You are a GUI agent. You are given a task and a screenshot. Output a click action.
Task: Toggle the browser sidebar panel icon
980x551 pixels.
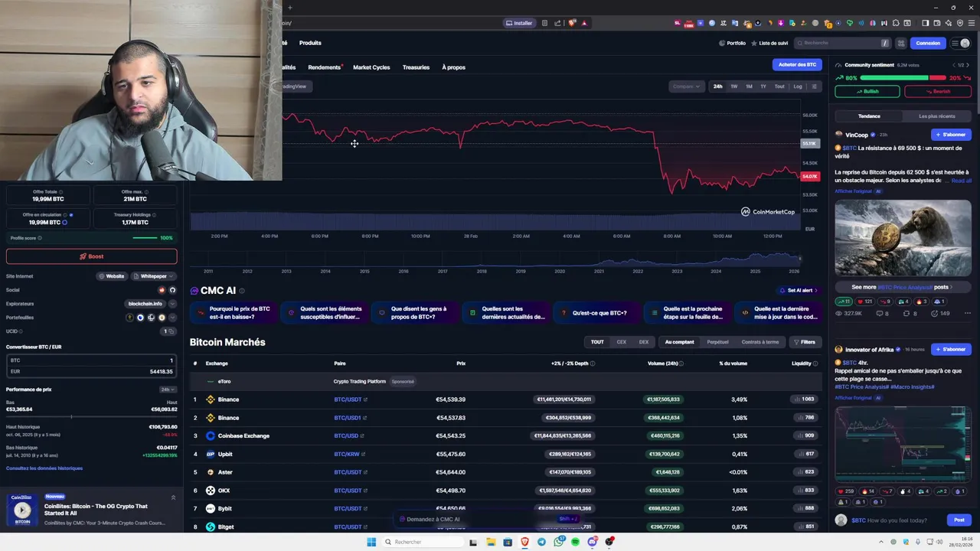(x=925, y=23)
